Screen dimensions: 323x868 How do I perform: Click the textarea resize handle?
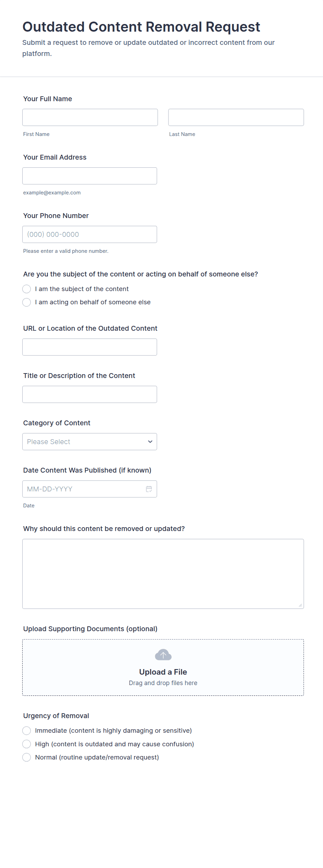300,605
